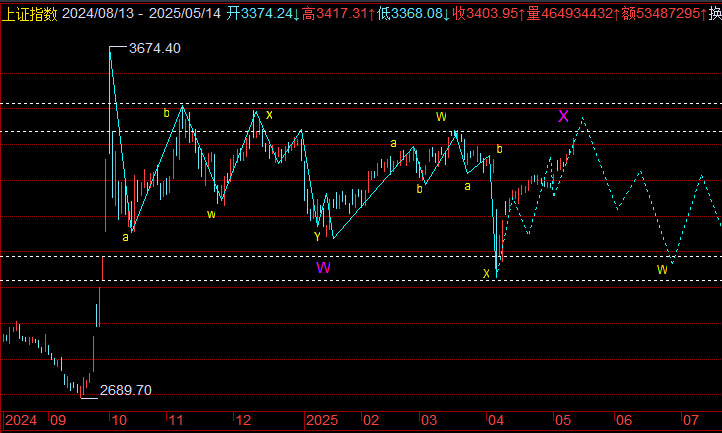Click the 上证指数 index title
The image size is (722, 433).
(x=29, y=13)
